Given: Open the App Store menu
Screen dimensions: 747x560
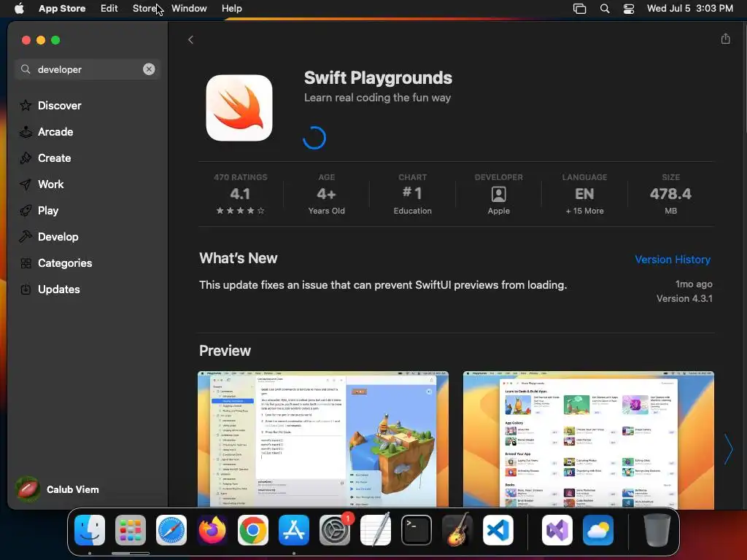Looking at the screenshot, I should [x=62, y=8].
